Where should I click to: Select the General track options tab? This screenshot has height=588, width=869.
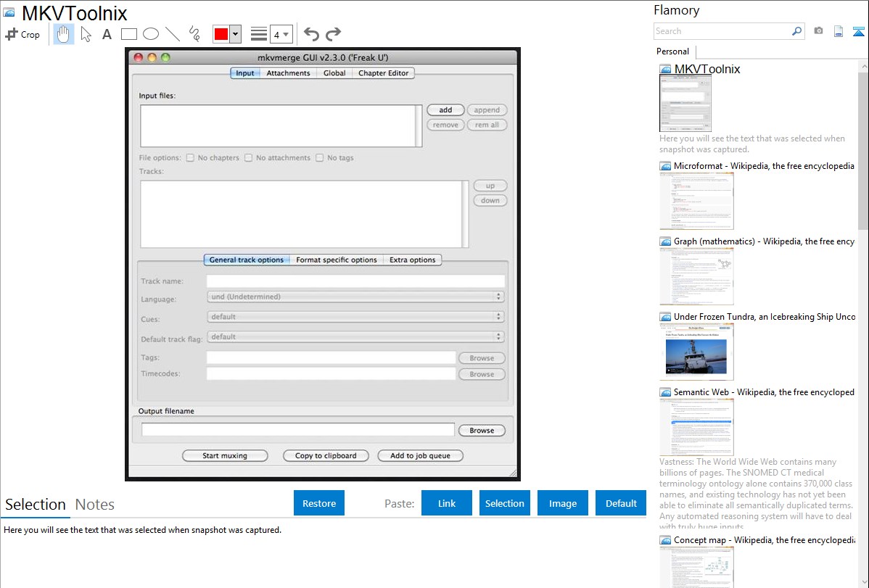point(247,260)
